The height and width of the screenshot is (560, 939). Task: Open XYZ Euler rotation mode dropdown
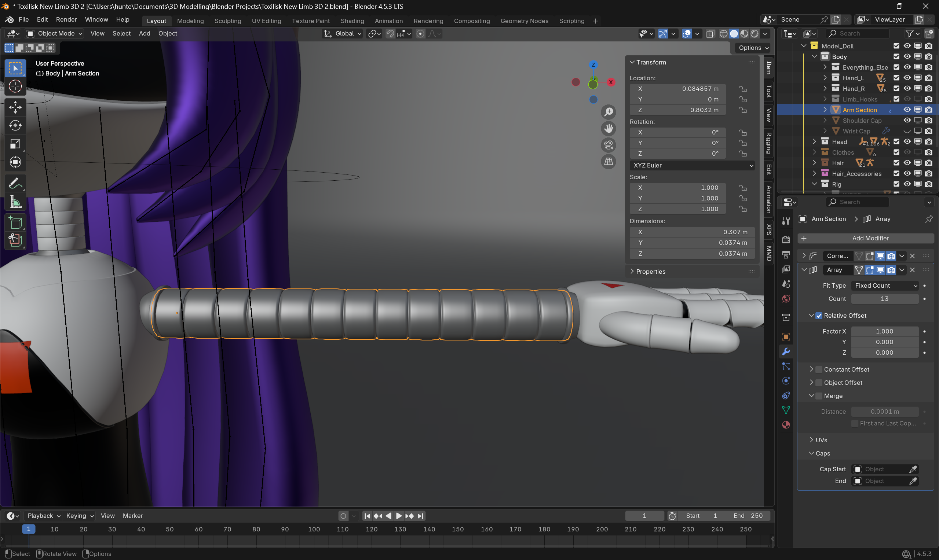[691, 165]
